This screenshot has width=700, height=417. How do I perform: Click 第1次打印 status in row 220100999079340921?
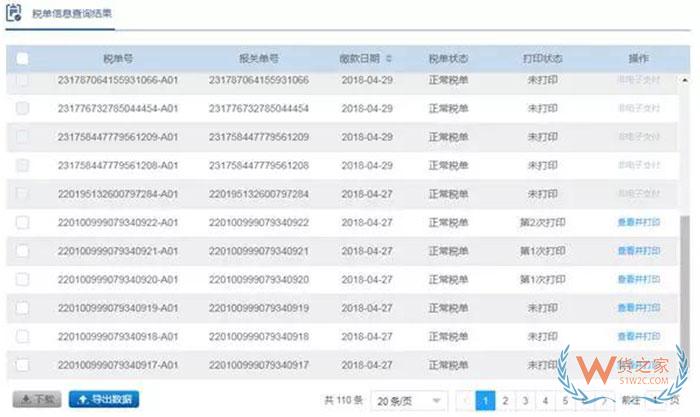click(x=542, y=251)
